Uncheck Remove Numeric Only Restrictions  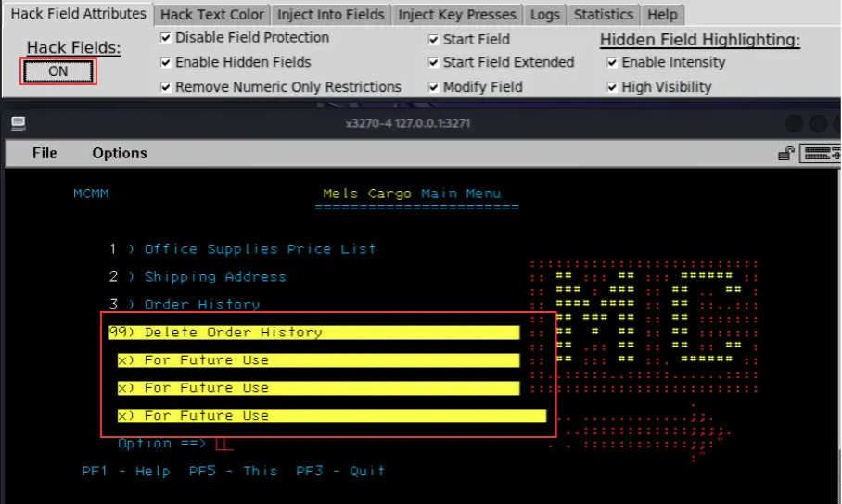(166, 87)
